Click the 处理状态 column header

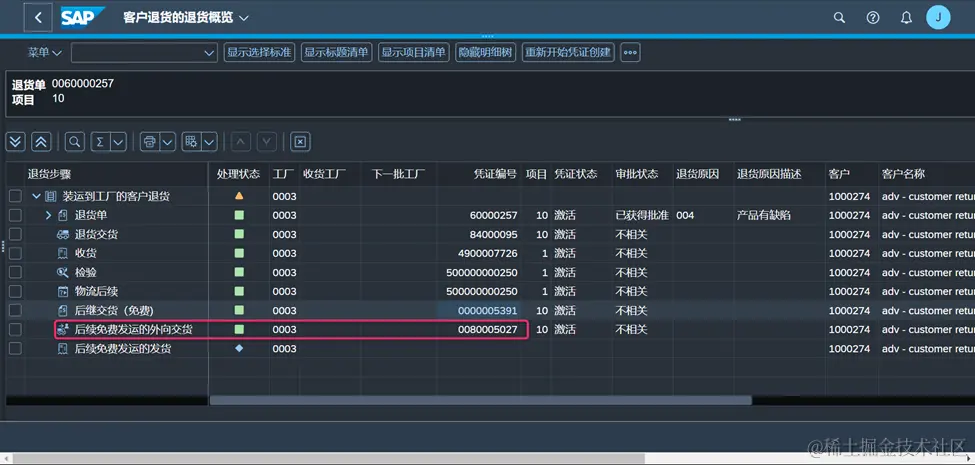(239, 174)
